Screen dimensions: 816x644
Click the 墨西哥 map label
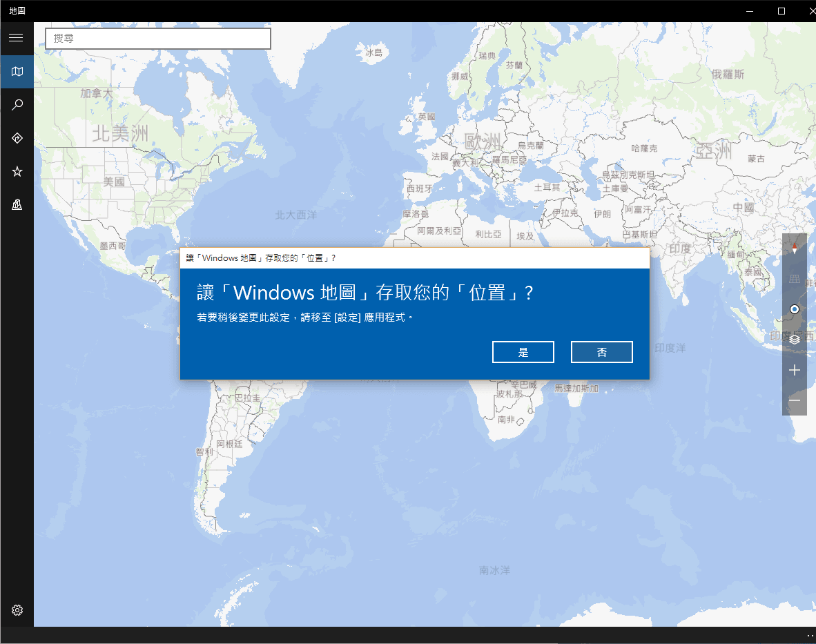point(113,246)
